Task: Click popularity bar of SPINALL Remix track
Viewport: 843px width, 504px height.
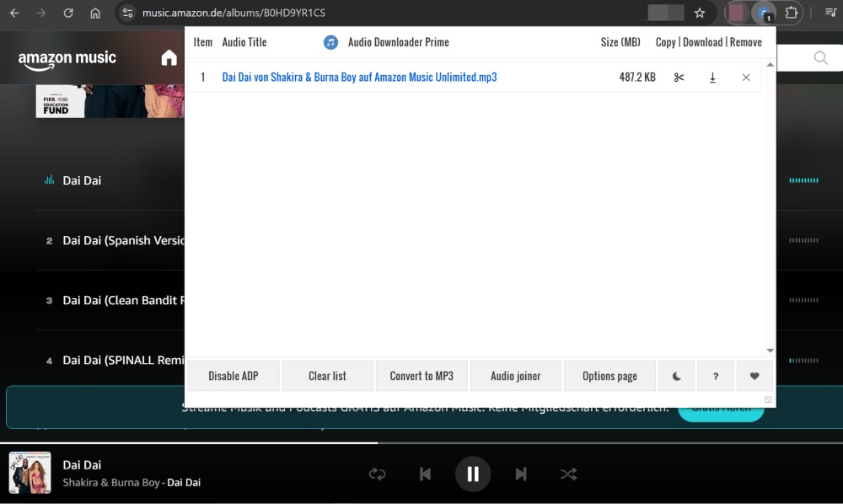Action: point(803,361)
